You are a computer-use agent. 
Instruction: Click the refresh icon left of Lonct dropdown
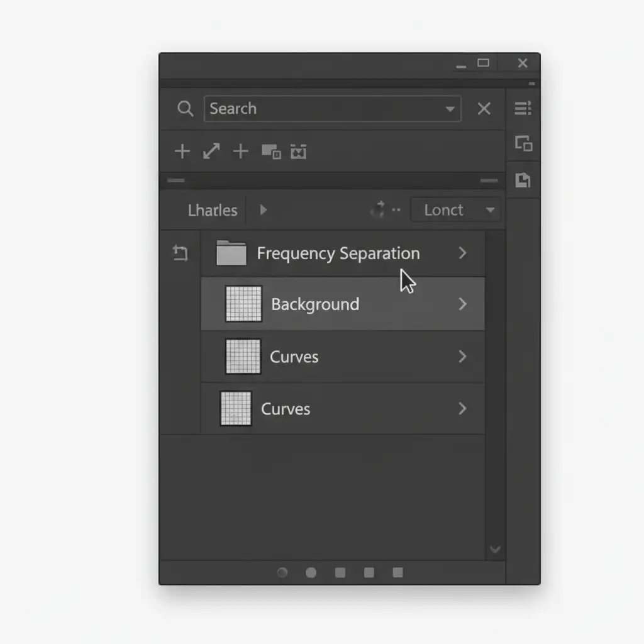click(x=378, y=210)
